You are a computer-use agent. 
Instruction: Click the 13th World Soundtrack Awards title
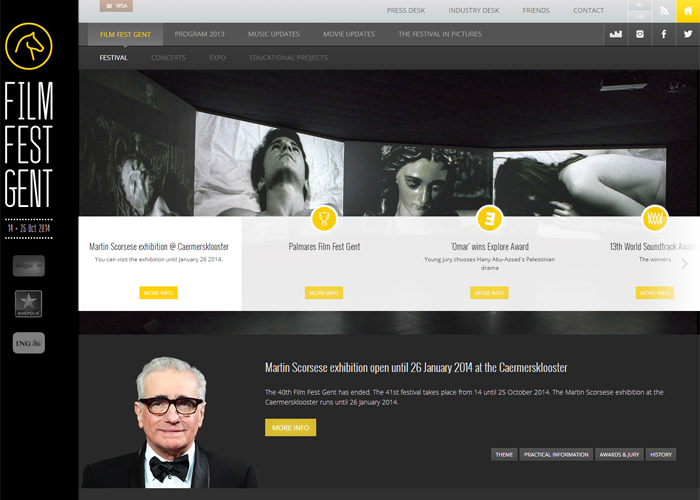coord(653,246)
